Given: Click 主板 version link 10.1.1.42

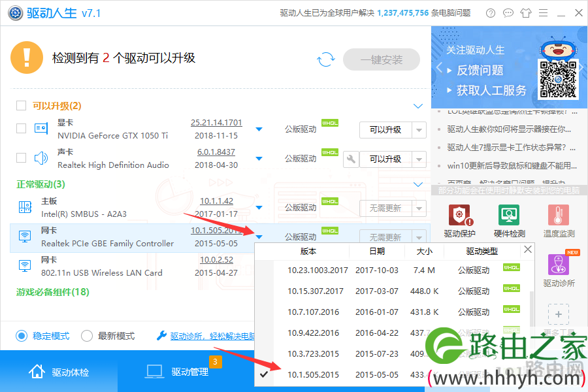Looking at the screenshot, I should (x=216, y=201).
